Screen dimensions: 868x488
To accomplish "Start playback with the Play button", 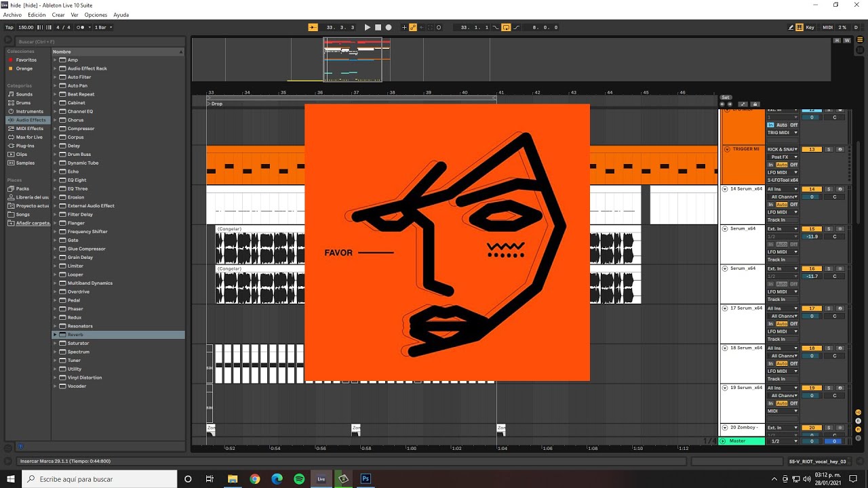I will click(367, 27).
